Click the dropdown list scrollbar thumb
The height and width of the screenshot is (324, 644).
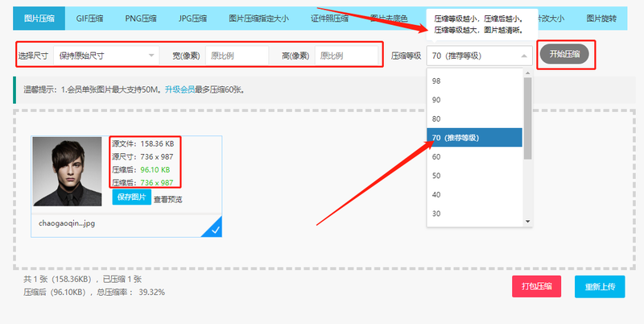[x=528, y=118]
